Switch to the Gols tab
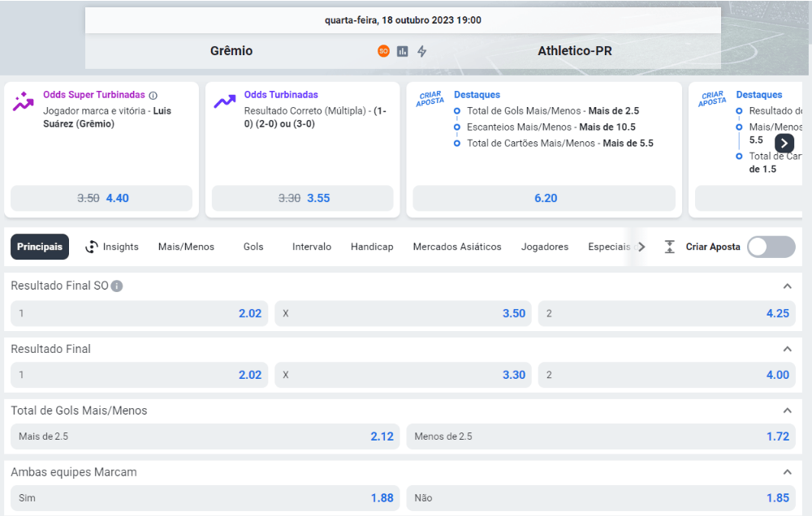This screenshot has width=812, height=516. point(253,247)
